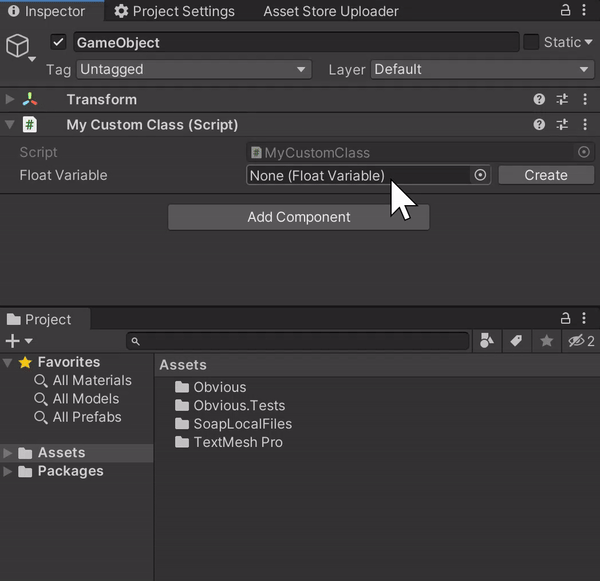Enable the Static checkbox
This screenshot has width=600, height=581.
[531, 42]
